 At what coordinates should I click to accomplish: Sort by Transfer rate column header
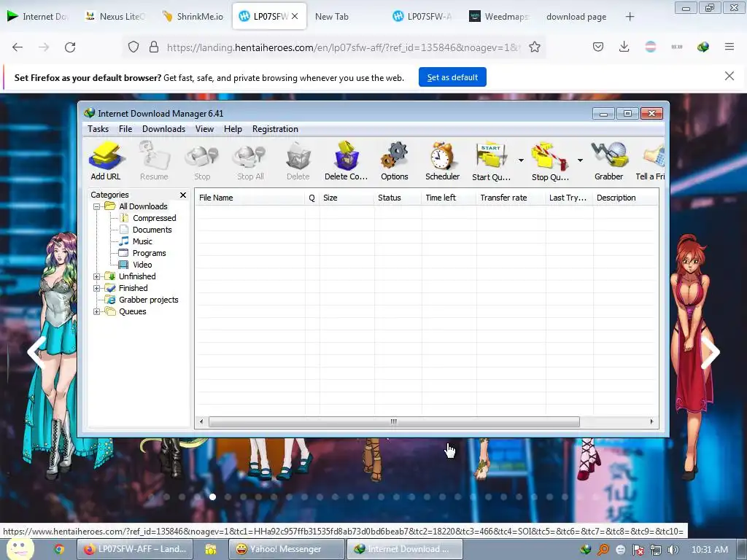coord(511,198)
